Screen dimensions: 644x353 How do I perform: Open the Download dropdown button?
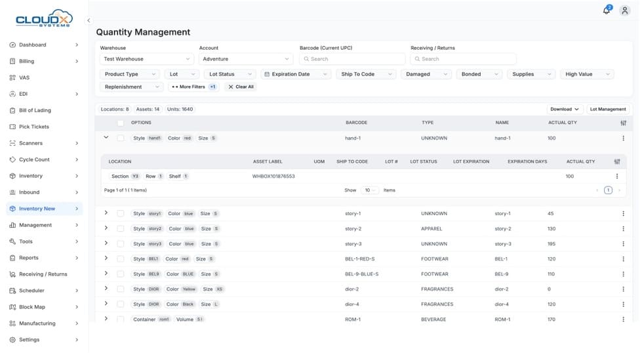point(565,109)
